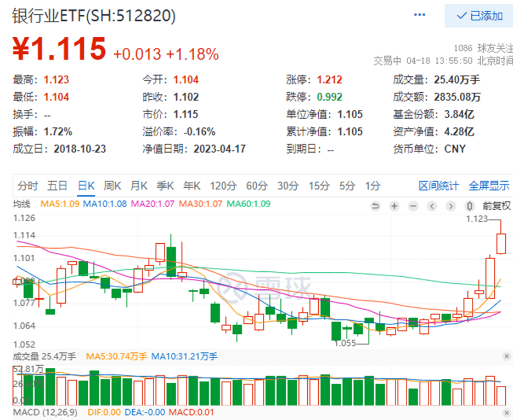Select the 周K chart tab
513x420 pixels.
click(x=112, y=186)
